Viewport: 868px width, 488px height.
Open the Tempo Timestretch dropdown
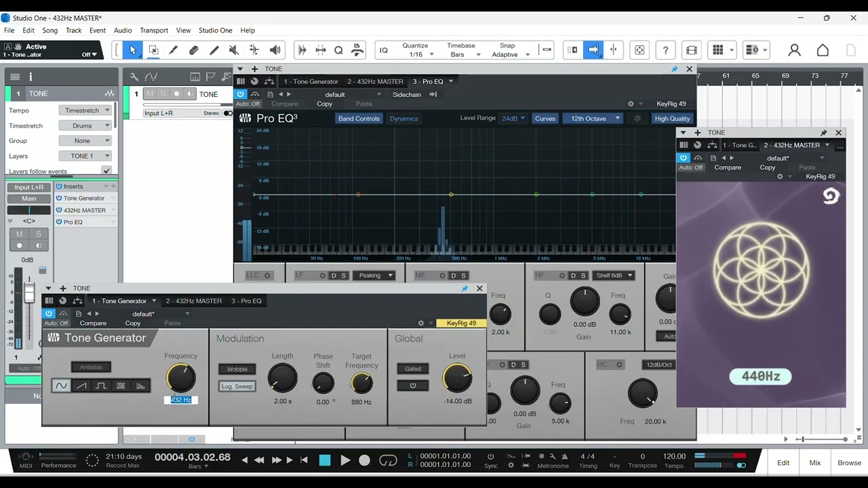85,110
